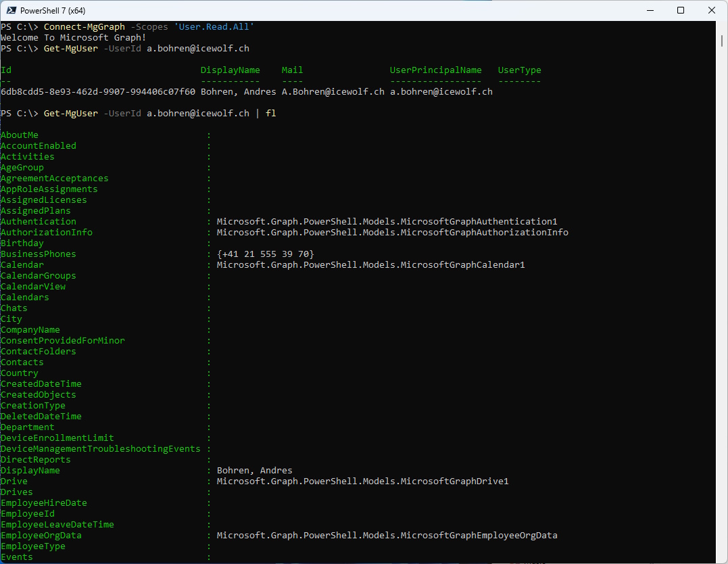Screen dimensions: 728x564
Task: Click the GUID 6db8cdd5-8e93-462d-9907-994406c07f60
Action: coord(98,91)
